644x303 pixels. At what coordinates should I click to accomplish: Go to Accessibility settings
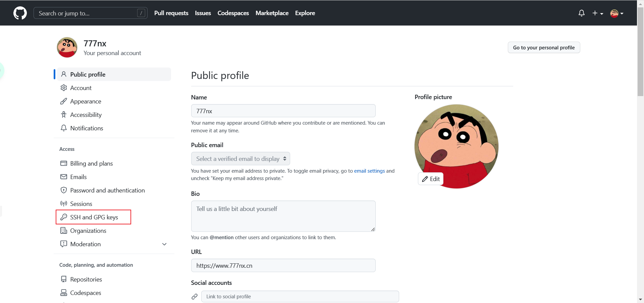[x=114, y=115]
